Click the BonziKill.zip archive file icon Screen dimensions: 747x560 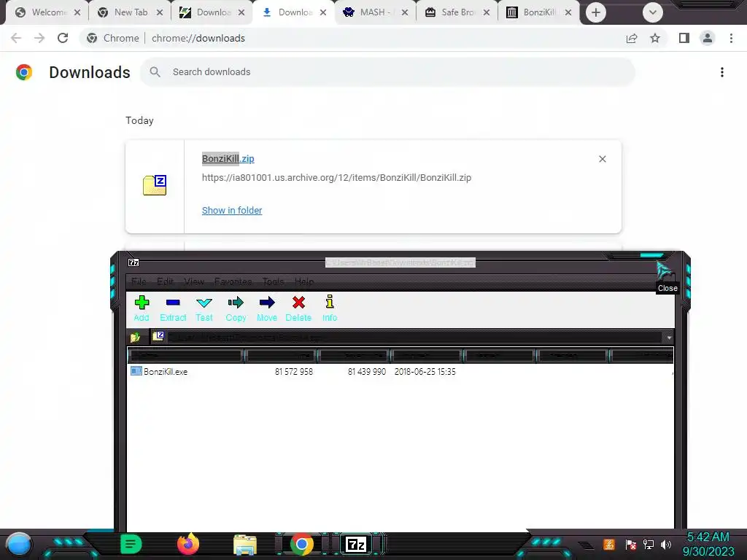(x=155, y=185)
